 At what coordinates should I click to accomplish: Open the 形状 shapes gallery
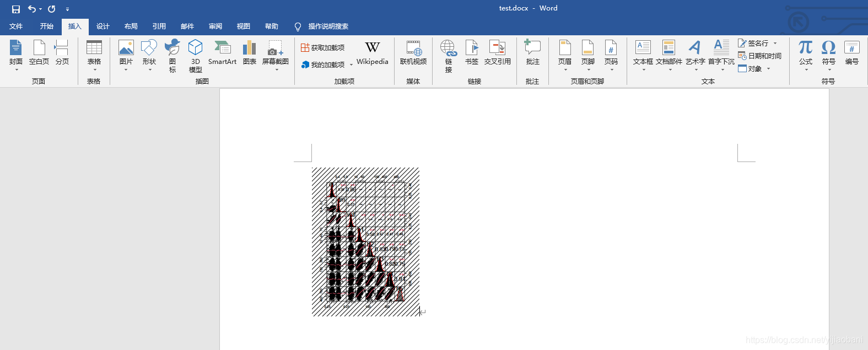pos(149,55)
